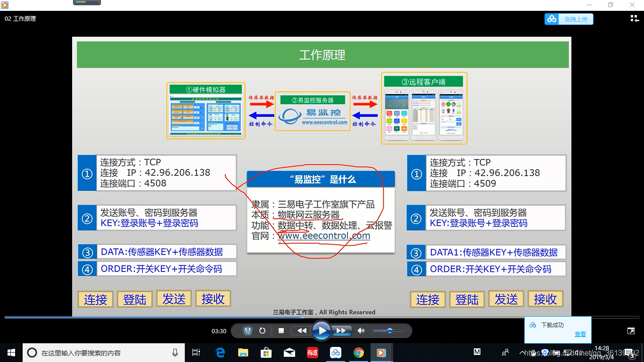The image size is (644, 362).
Task: Mute the player volume speaker icon
Action: [x=361, y=331]
